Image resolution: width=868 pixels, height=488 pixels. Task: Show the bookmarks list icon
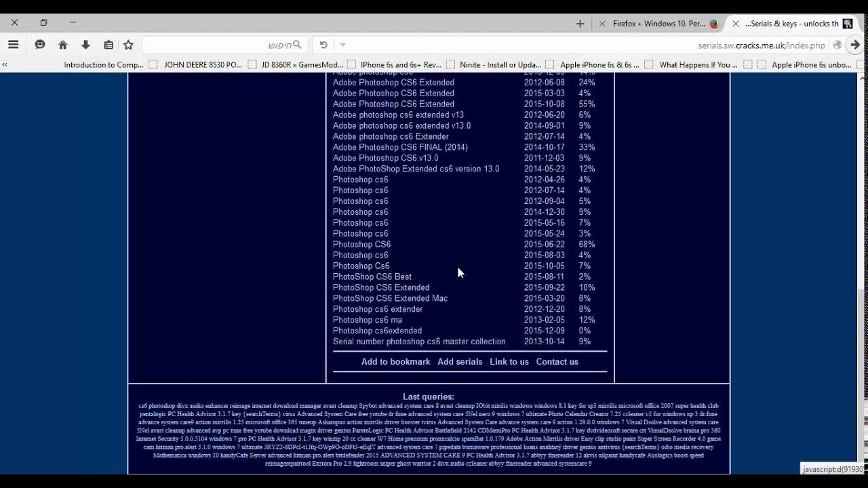coord(108,45)
